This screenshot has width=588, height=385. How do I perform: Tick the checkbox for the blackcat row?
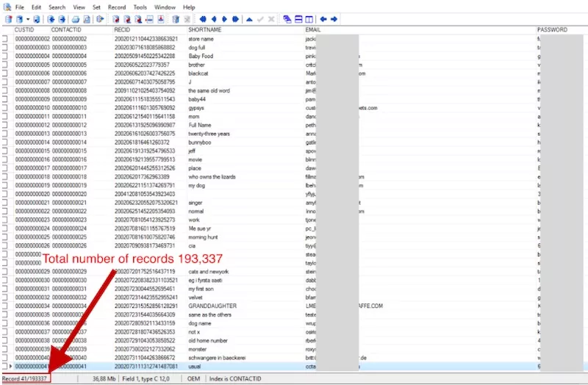click(5, 73)
